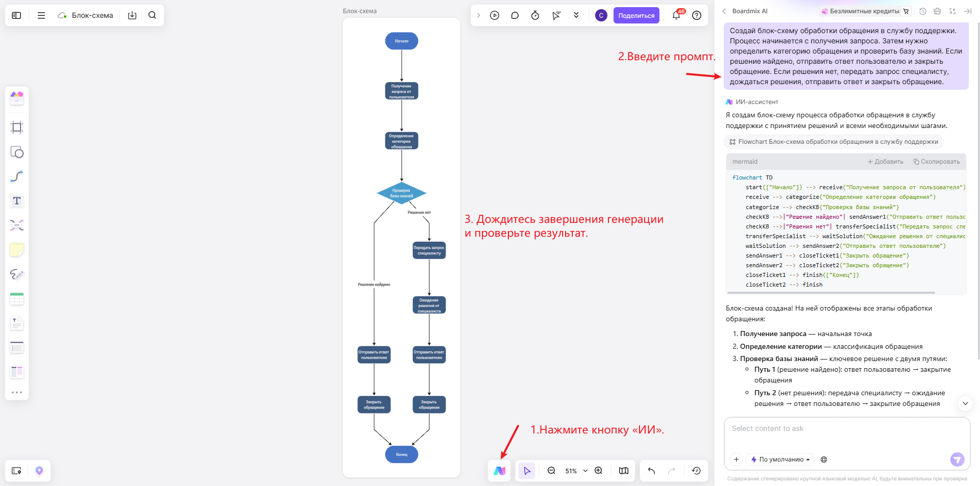The width and height of the screenshot is (980, 486).
Task: Open the search magnifier in top bar
Action: [x=152, y=15]
